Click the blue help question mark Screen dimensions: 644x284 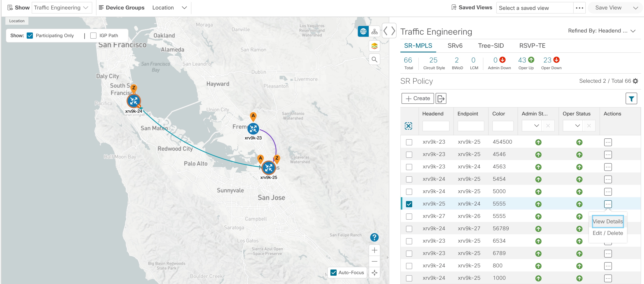(x=374, y=237)
